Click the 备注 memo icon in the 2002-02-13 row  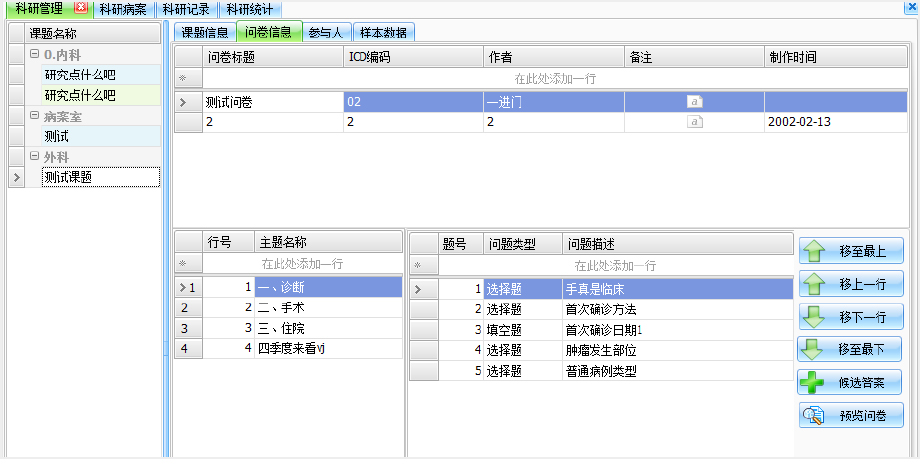[694, 122]
